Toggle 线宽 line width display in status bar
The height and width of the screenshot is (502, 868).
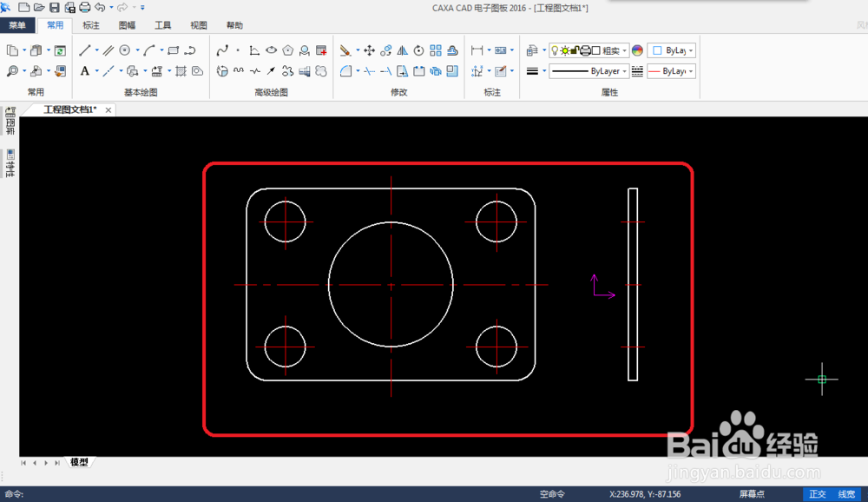(x=846, y=493)
